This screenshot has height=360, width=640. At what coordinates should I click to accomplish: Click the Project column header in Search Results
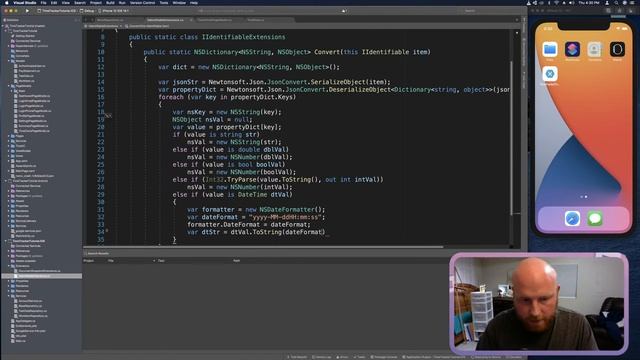coord(89,260)
